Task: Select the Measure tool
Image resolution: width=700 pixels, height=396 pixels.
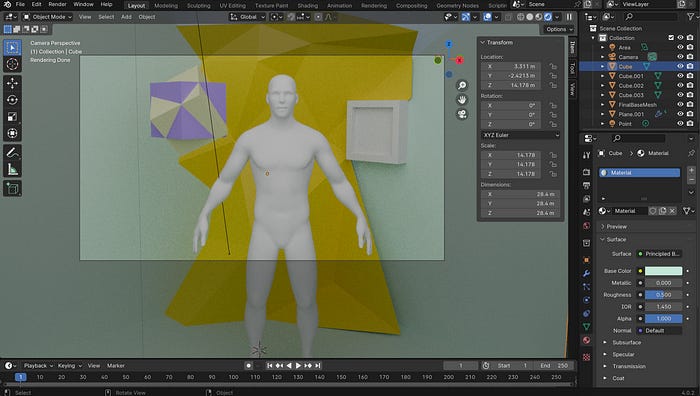Action: 12,169
